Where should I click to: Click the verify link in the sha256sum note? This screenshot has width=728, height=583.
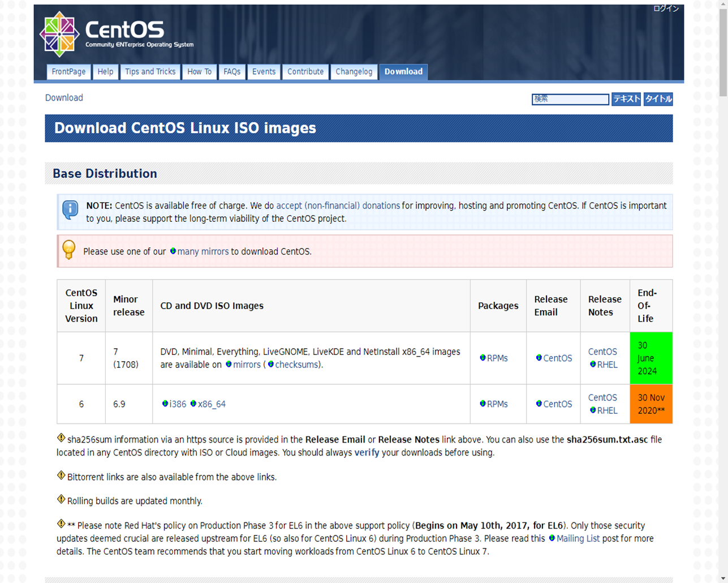point(365,452)
